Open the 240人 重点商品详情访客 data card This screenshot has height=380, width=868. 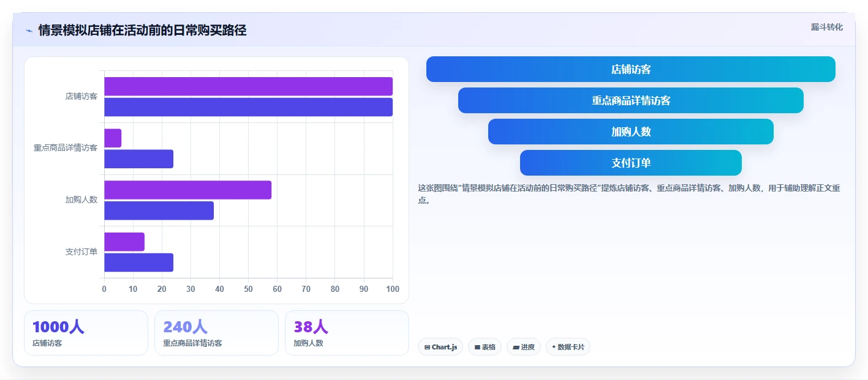click(216, 333)
